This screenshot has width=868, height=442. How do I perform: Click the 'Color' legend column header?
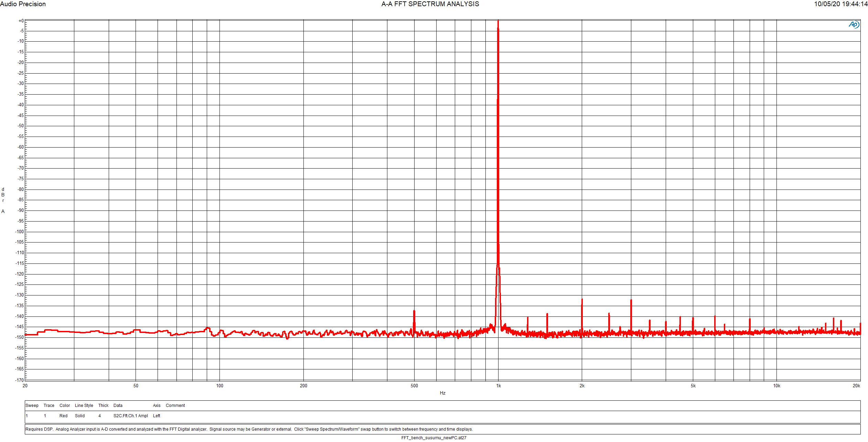pos(65,406)
